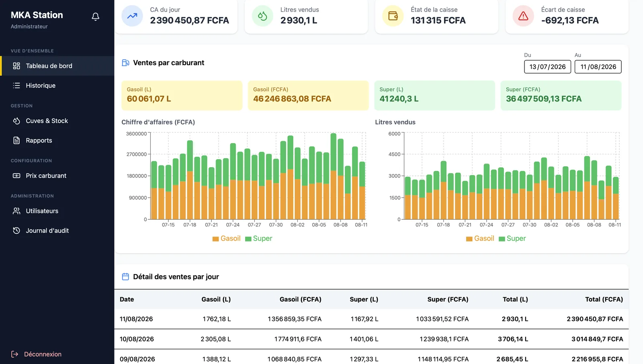This screenshot has width=643, height=364.
Task: Click the Tableau de bord grid icon
Action: (x=16, y=66)
